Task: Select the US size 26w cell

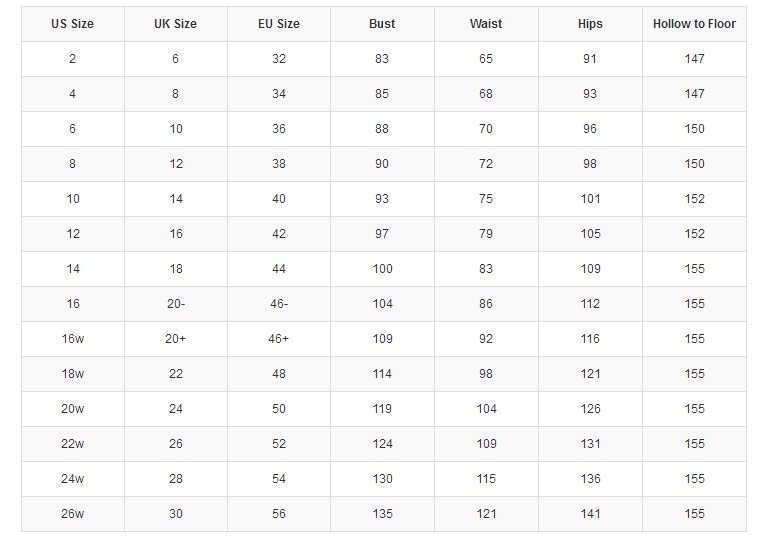Action: pyautogui.click(x=72, y=514)
